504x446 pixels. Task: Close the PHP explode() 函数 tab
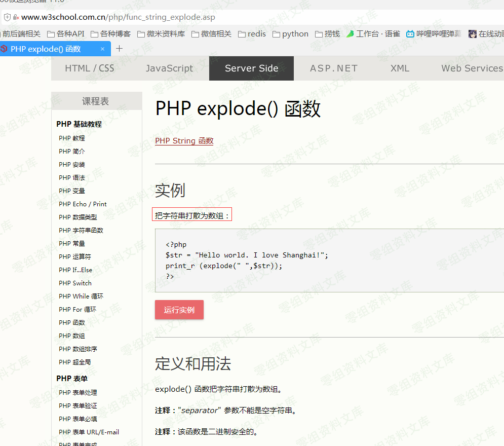[102, 49]
